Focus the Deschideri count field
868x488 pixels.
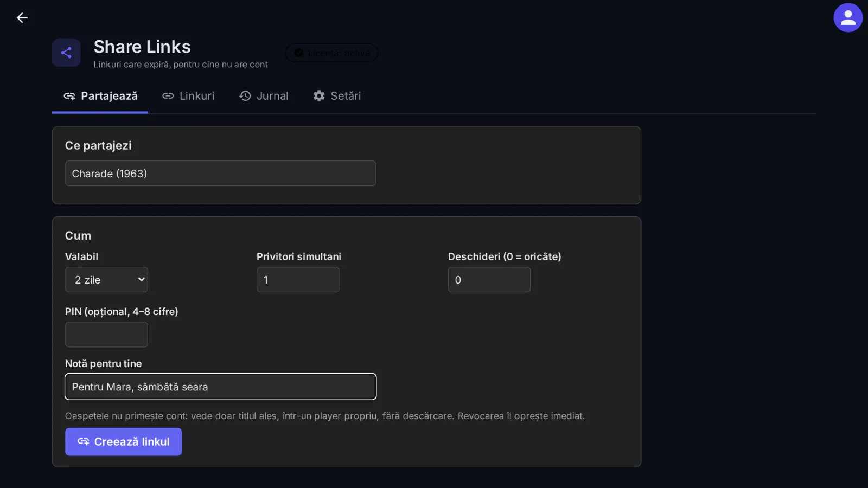click(489, 280)
